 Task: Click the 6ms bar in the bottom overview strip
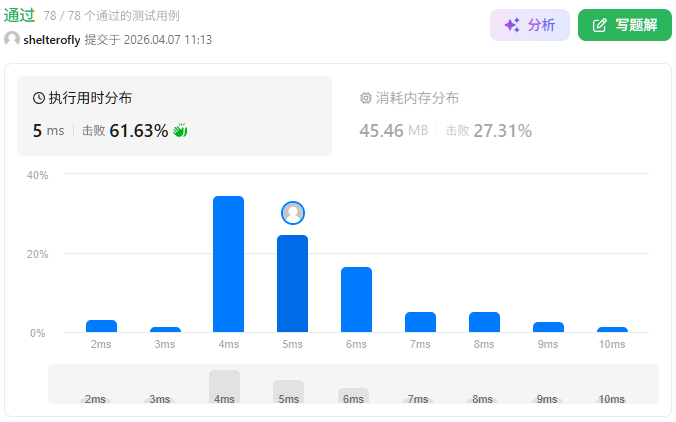tap(353, 395)
